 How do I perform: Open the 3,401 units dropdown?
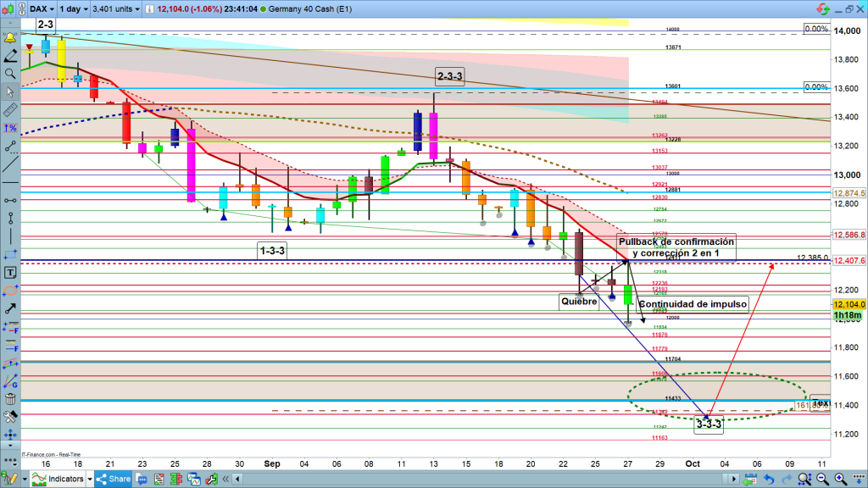click(114, 8)
